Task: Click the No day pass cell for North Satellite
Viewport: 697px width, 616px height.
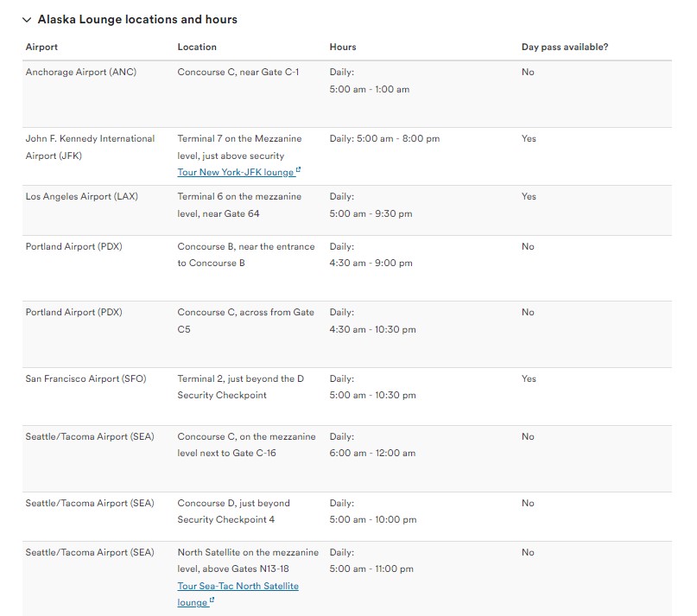Action: pyautogui.click(x=528, y=552)
